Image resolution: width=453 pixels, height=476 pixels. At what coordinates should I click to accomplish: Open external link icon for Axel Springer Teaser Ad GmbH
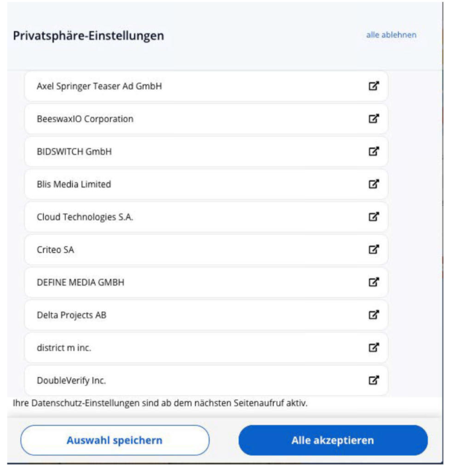point(373,86)
